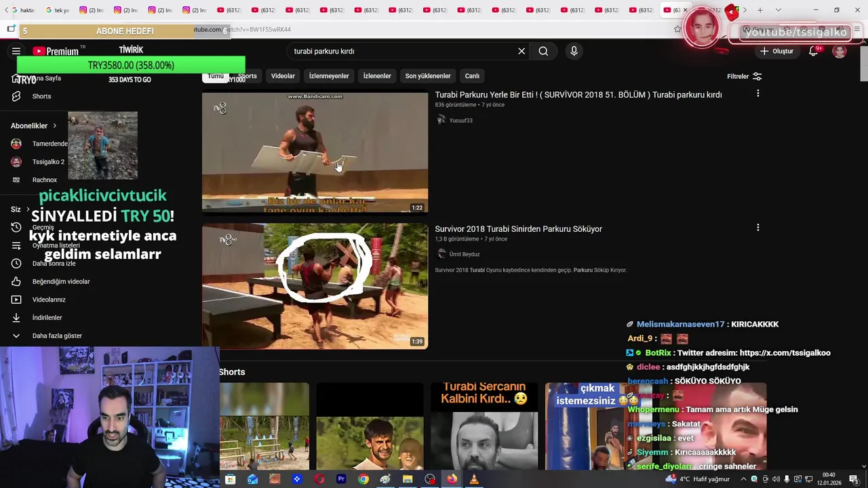This screenshot has width=868, height=488.
Task: Select the Shorts filter chip
Action: pyautogui.click(x=248, y=76)
